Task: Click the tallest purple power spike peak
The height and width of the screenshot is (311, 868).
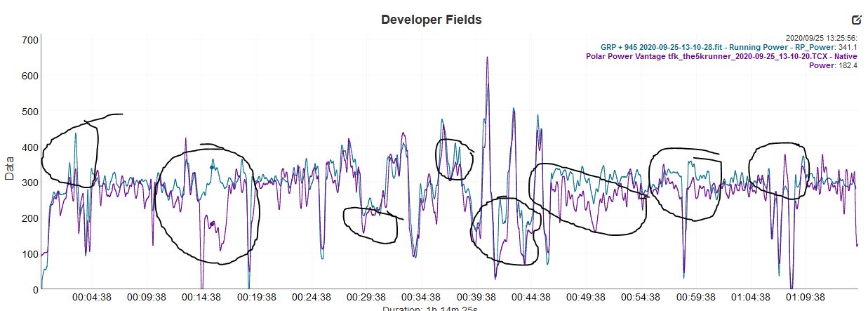Action: coord(487,58)
